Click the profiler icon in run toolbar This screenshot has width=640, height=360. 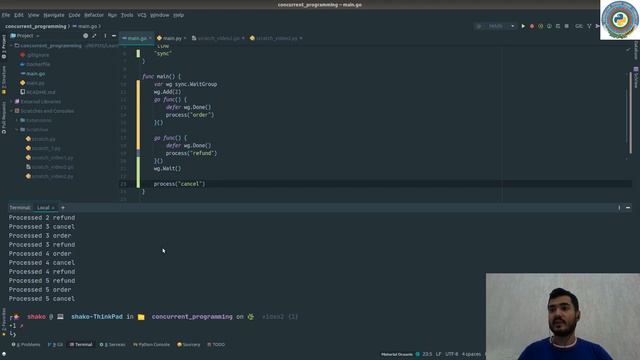click(x=549, y=26)
